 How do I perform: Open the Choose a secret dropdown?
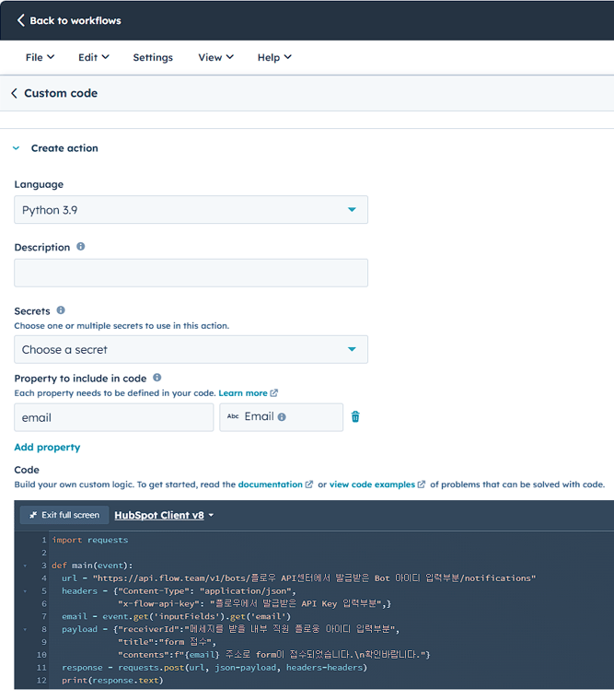[191, 350]
